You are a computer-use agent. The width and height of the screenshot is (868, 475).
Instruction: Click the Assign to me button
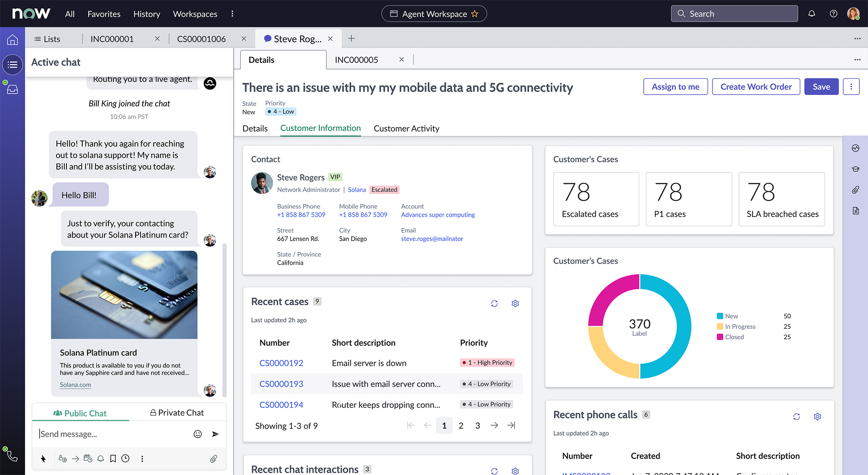675,86
